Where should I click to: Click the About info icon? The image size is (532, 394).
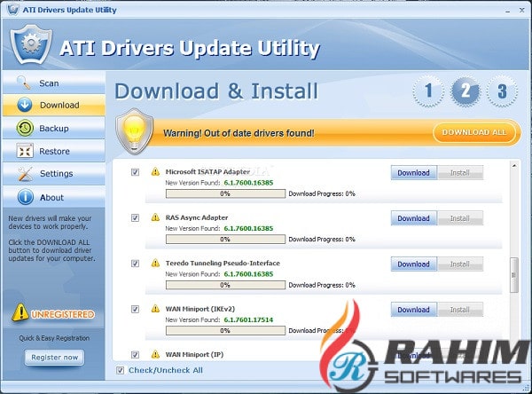coord(26,197)
